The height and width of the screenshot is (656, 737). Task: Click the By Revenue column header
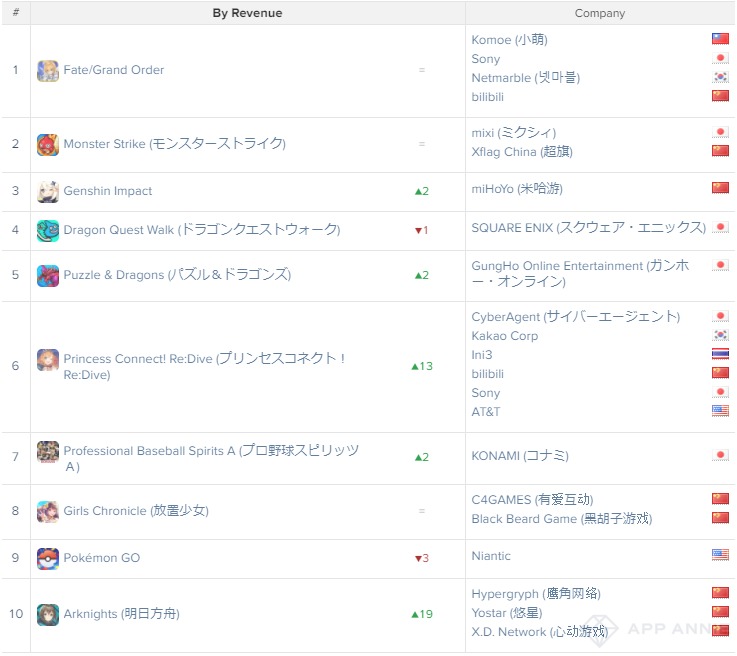(x=248, y=13)
